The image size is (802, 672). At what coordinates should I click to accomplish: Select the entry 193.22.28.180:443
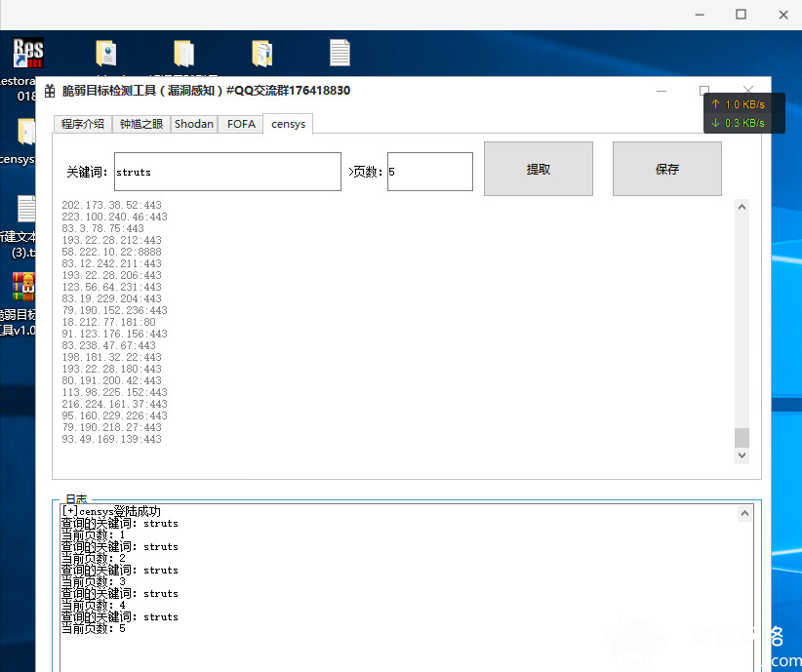point(111,370)
